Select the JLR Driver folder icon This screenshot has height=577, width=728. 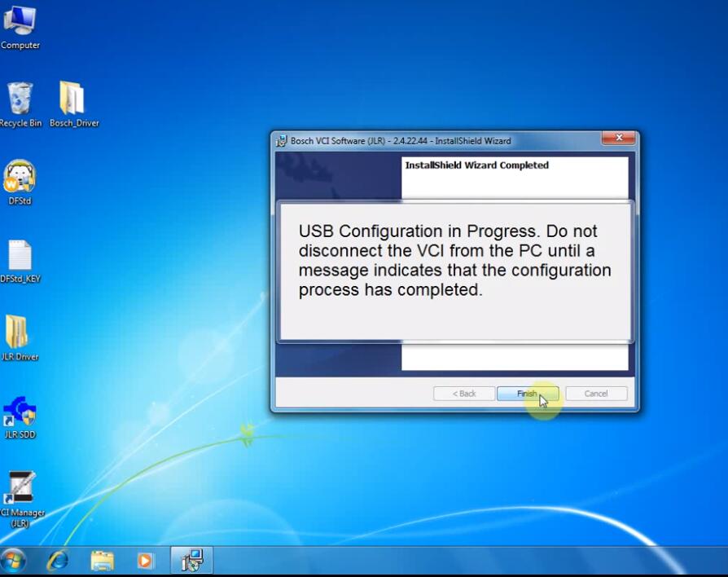point(20,337)
